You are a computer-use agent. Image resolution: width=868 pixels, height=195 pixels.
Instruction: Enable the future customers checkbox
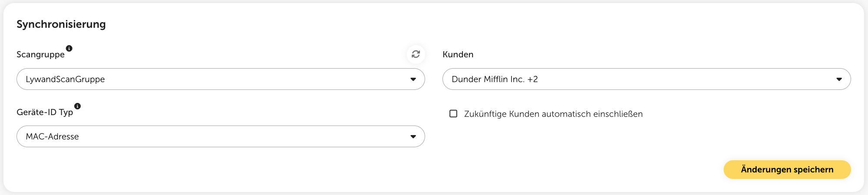coord(453,114)
